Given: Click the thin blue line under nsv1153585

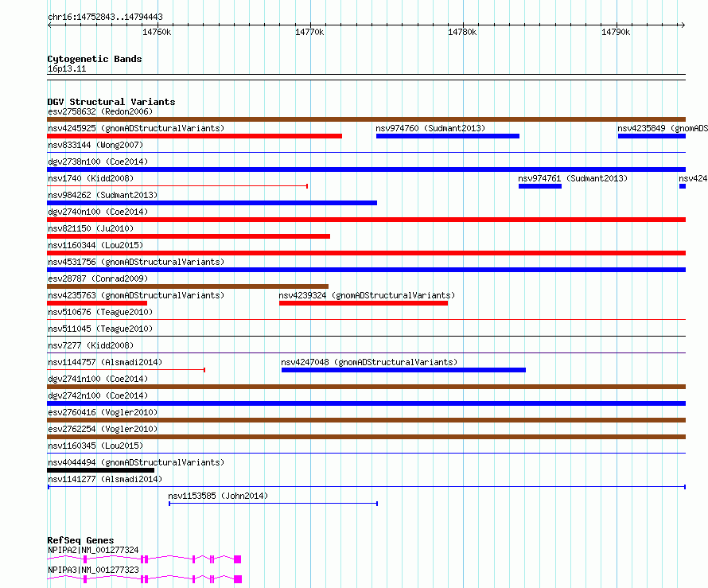Looking at the screenshot, I should click(x=273, y=504).
